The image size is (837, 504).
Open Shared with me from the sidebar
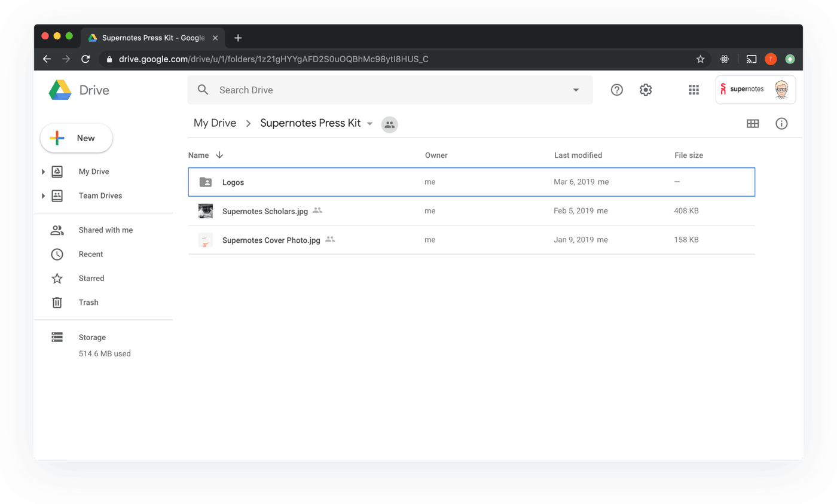[x=106, y=230]
